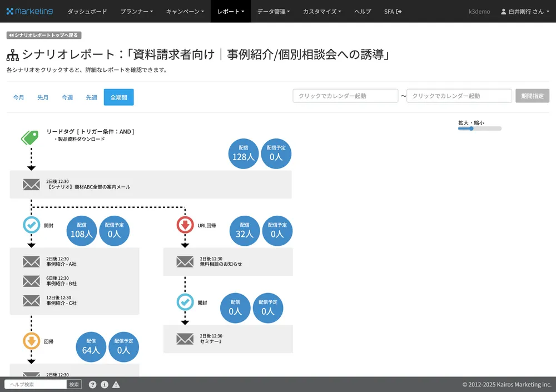Open the データ管理 dropdown menu
This screenshot has height=392, width=556.
(273, 11)
